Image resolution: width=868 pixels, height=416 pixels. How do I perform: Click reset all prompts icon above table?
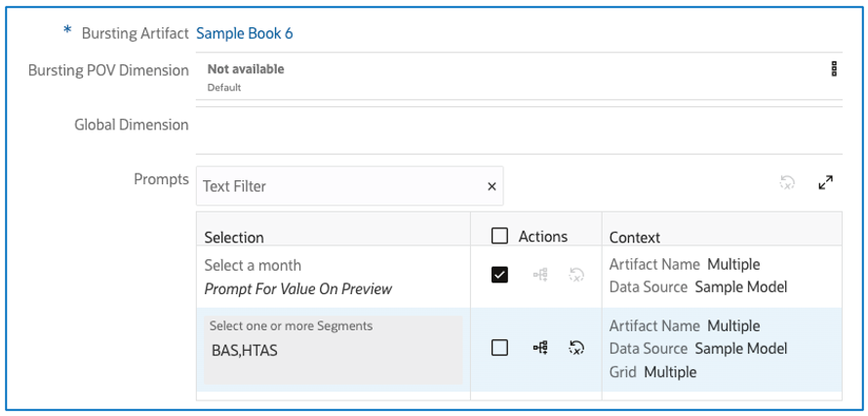tap(787, 182)
